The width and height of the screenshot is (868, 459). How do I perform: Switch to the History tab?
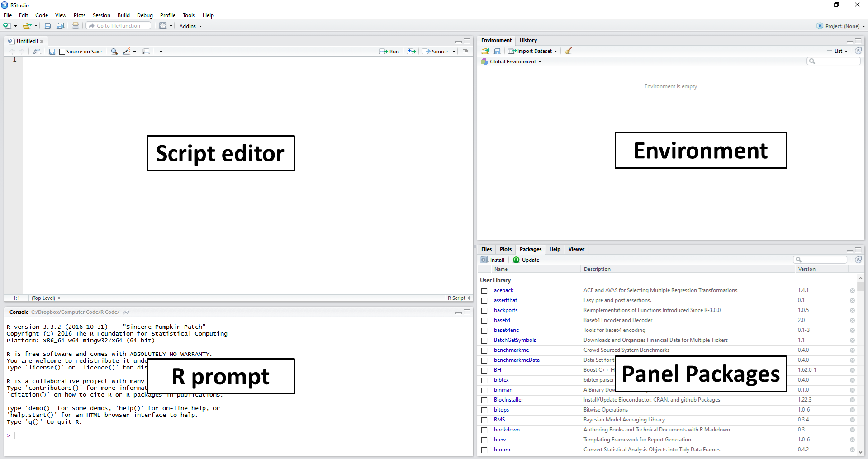[x=528, y=40]
